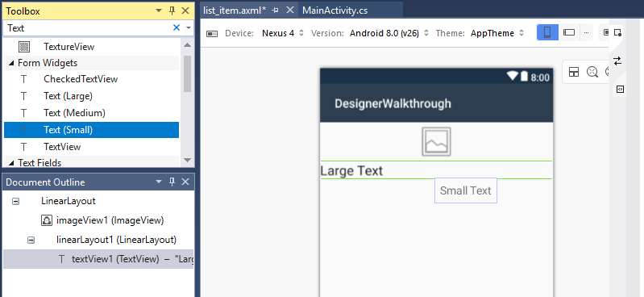Click the imageView1 ImageView icon in the outline
Screen dimensions: 644x297
pyautogui.click(x=47, y=220)
